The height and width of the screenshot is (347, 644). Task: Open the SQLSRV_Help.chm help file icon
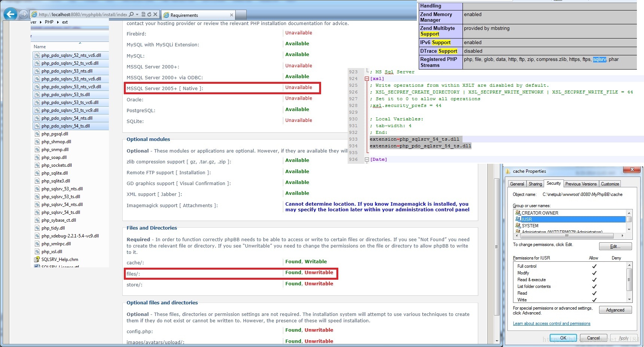37,259
